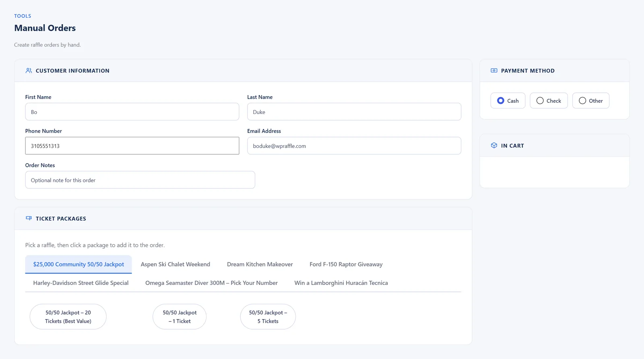Click the Payment Method cash icon
The image size is (644, 359).
pos(494,71)
